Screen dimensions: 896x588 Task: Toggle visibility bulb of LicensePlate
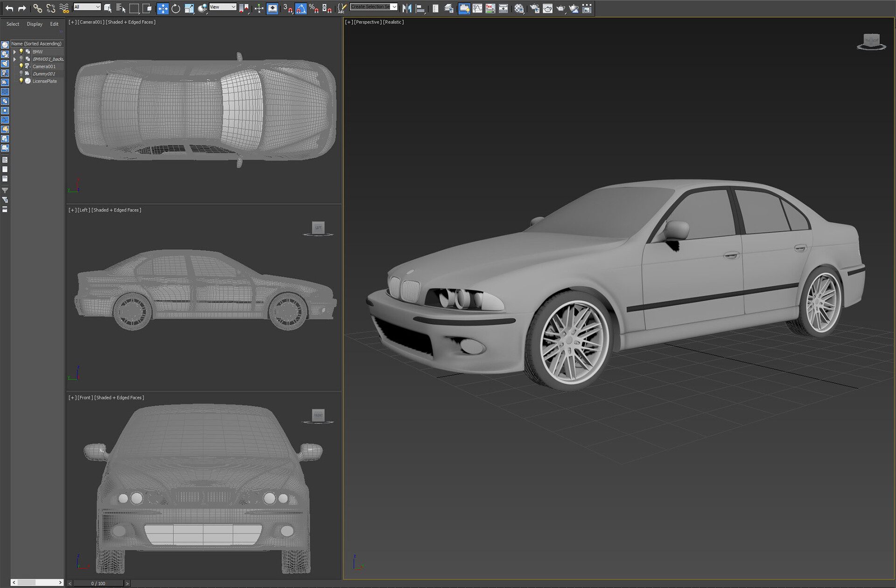pos(21,81)
